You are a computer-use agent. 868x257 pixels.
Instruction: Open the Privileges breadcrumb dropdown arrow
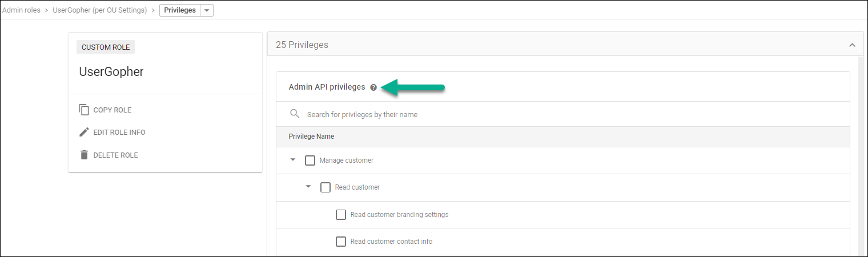coord(207,10)
